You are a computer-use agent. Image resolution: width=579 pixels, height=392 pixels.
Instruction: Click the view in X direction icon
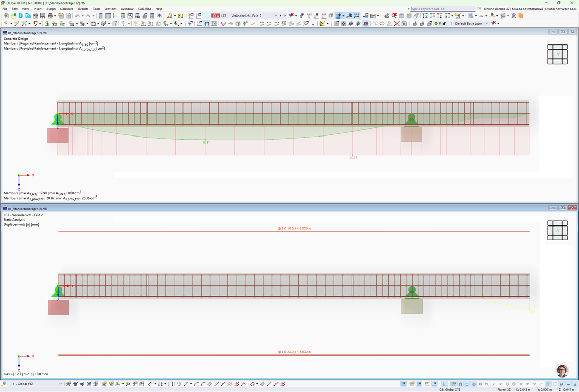(425, 16)
